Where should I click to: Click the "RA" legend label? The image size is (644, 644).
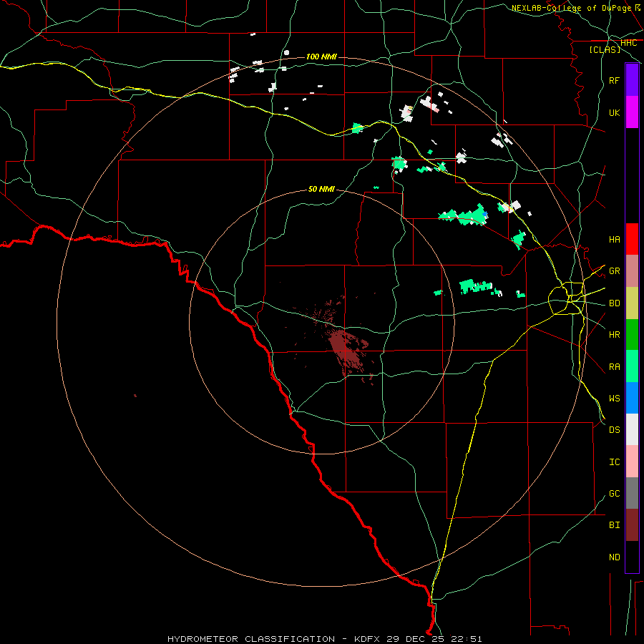point(614,367)
